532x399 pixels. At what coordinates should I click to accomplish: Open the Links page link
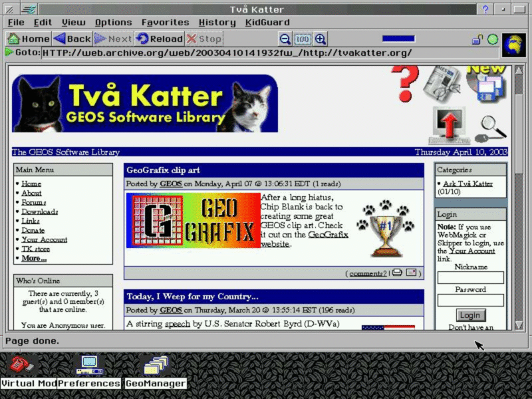pos(31,221)
